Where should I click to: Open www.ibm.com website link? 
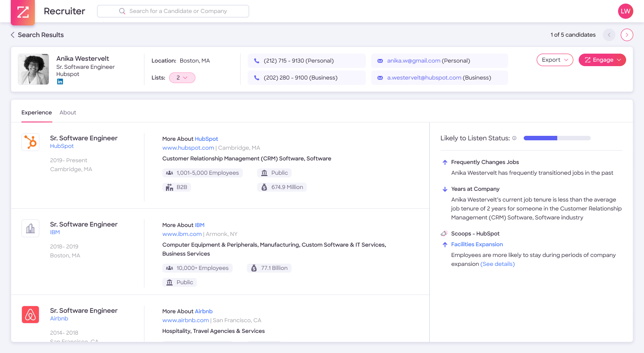[182, 234]
